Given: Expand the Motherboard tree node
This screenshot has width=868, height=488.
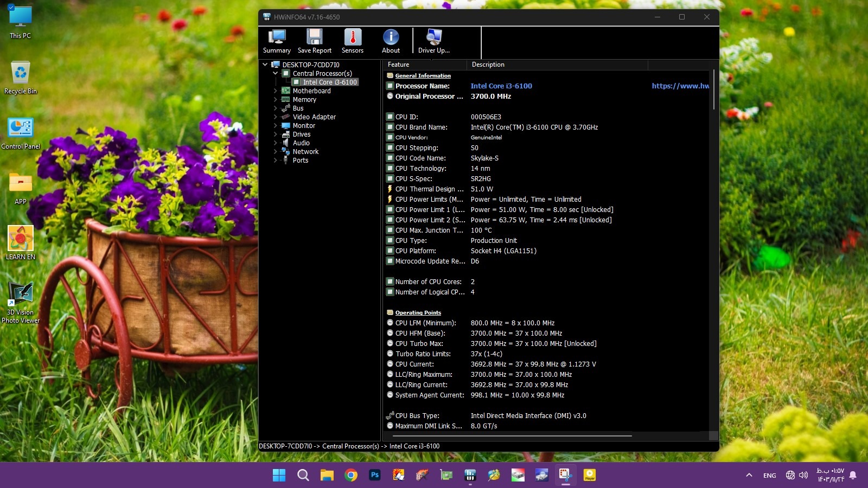Looking at the screenshot, I should 276,91.
